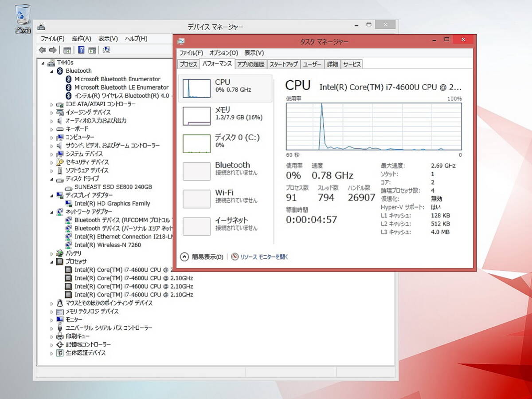The width and height of the screenshot is (532, 399).
Task: Toggle the console tree show/hide toolbar icon
Action: pos(67,50)
